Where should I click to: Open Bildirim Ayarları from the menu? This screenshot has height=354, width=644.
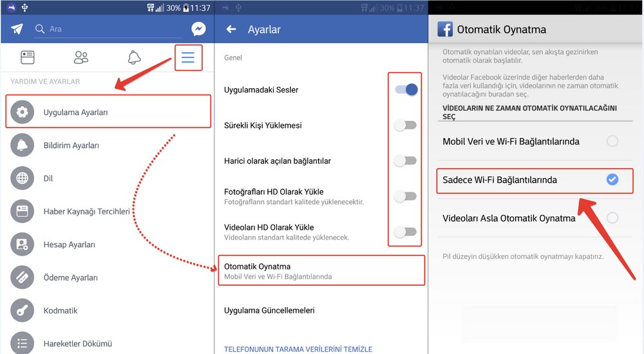[x=71, y=145]
